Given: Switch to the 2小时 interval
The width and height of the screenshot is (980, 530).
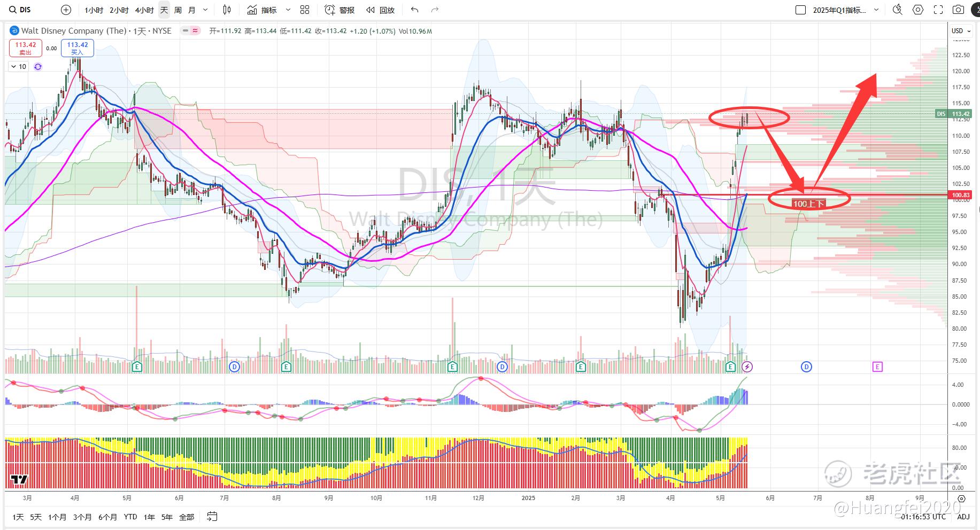Looking at the screenshot, I should tap(119, 10).
